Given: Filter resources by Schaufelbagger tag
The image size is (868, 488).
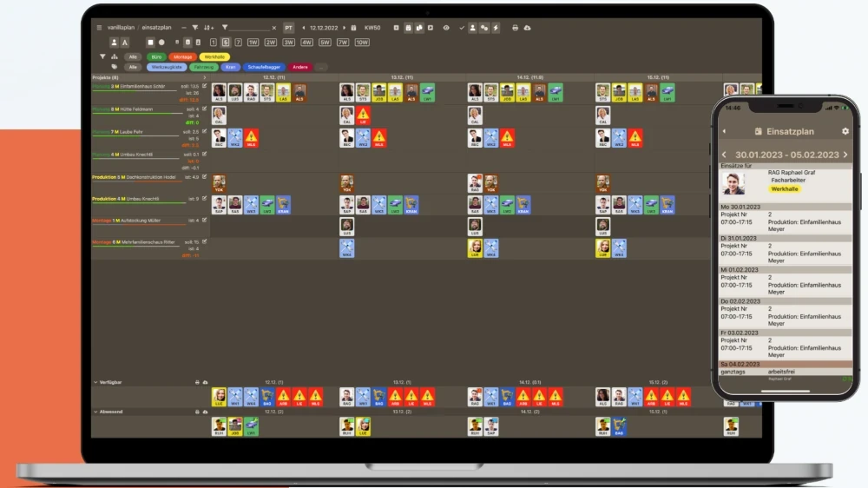Looking at the screenshot, I should tap(264, 67).
